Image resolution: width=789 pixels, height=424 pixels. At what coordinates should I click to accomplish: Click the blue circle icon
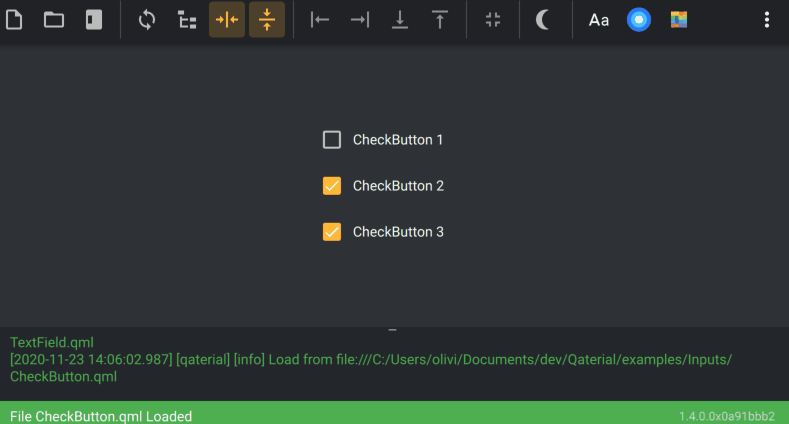coord(639,20)
